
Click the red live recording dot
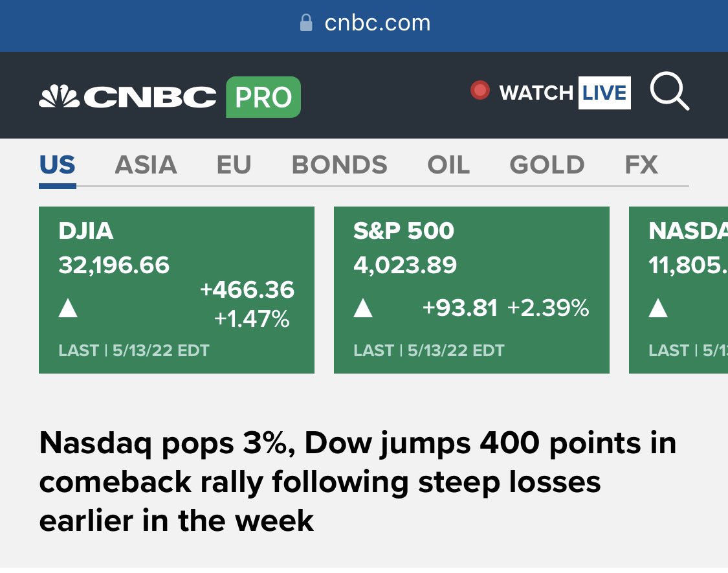(x=480, y=90)
